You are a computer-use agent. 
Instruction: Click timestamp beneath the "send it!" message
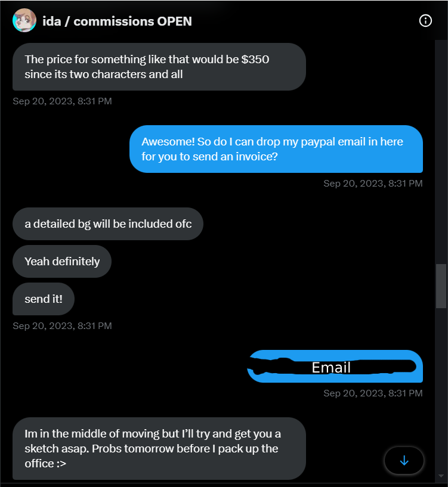point(62,326)
